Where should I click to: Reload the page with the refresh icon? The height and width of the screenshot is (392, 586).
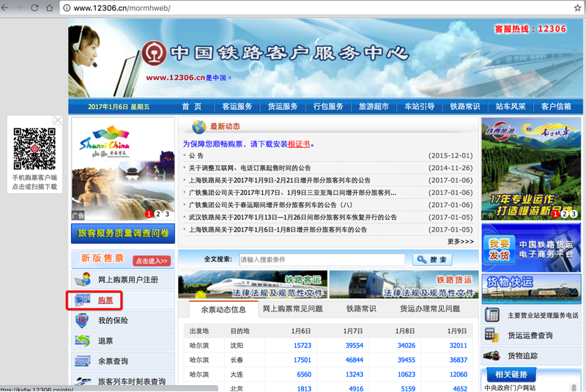coord(34,8)
